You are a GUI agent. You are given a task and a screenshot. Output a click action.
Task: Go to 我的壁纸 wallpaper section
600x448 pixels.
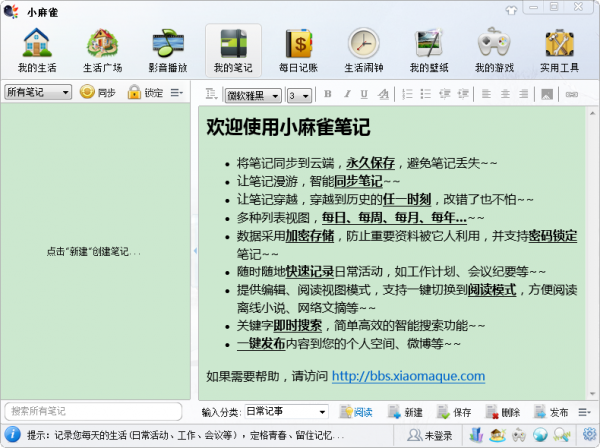click(429, 50)
